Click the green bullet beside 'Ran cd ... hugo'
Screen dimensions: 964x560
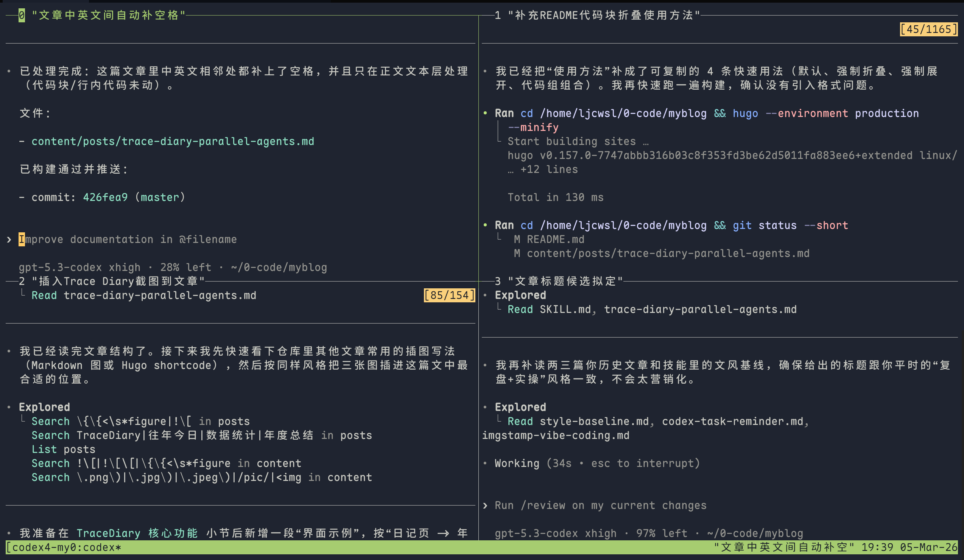pos(485,113)
